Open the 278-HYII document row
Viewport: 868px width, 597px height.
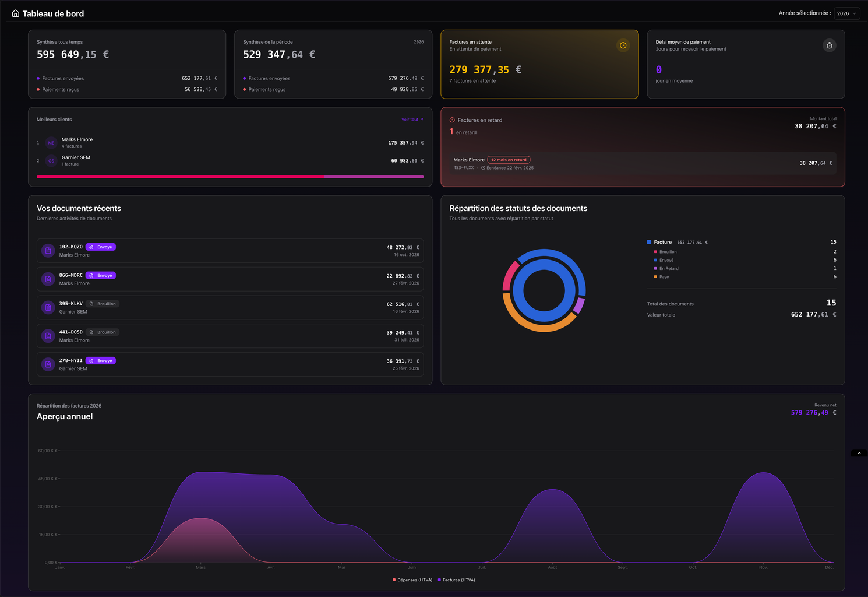pos(230,364)
